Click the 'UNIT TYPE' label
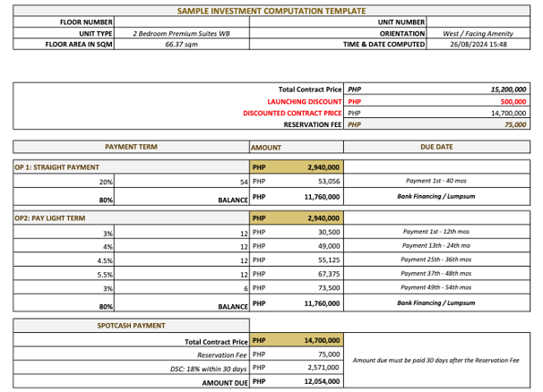This screenshot has height=392, width=543. (x=96, y=33)
